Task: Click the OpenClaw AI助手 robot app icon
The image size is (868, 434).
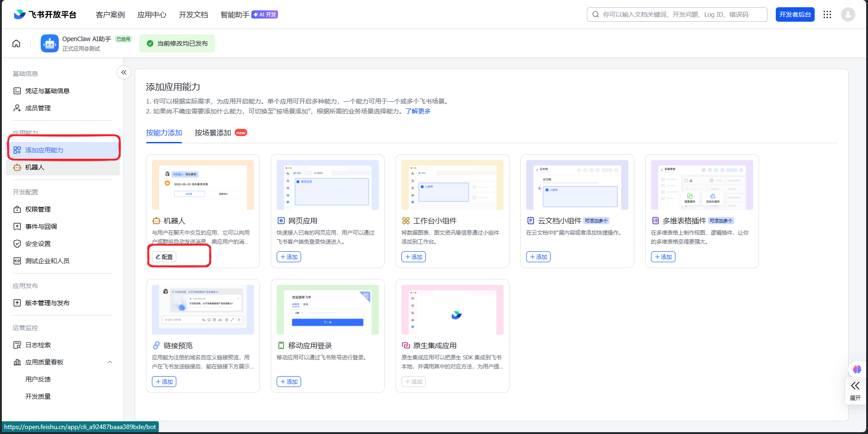Action: tap(49, 43)
